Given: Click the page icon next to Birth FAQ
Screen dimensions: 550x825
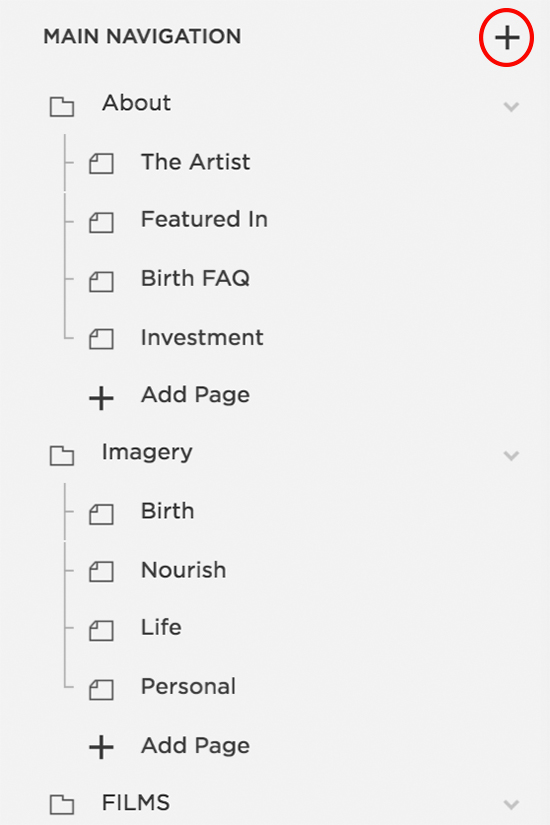Looking at the screenshot, I should coord(101,281).
